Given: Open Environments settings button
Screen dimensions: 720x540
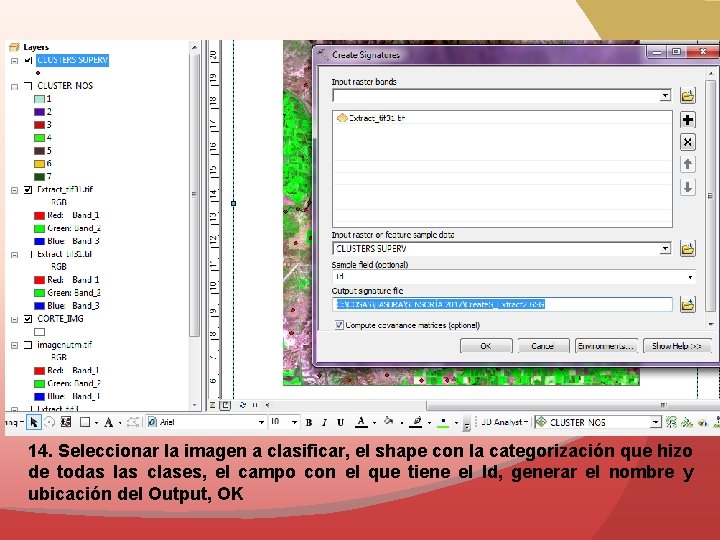Looking at the screenshot, I should 606,346.
